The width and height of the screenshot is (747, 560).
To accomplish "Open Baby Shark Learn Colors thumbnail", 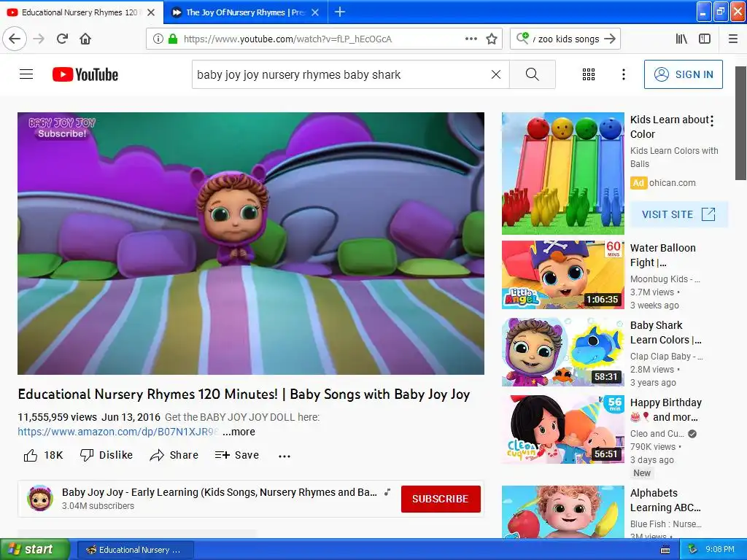I will tap(562, 352).
